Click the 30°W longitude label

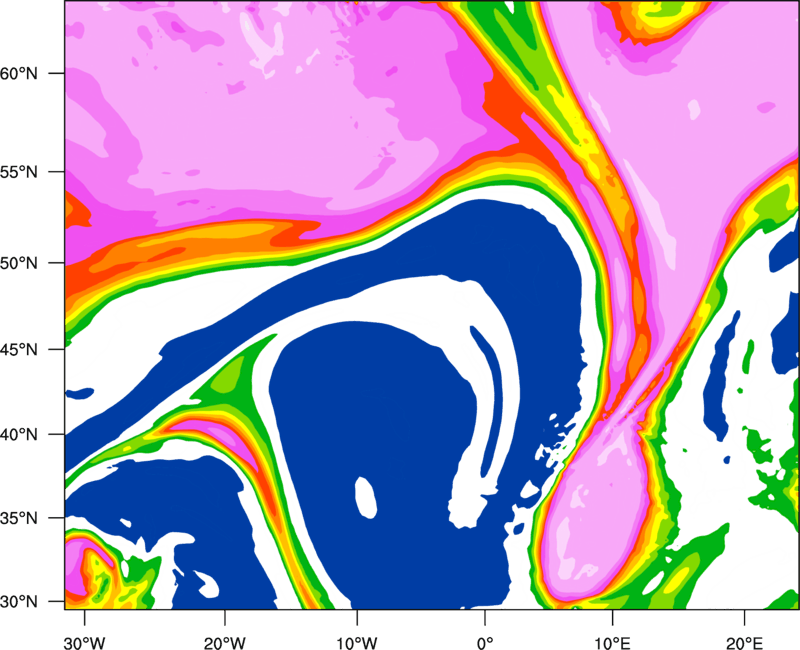click(85, 643)
